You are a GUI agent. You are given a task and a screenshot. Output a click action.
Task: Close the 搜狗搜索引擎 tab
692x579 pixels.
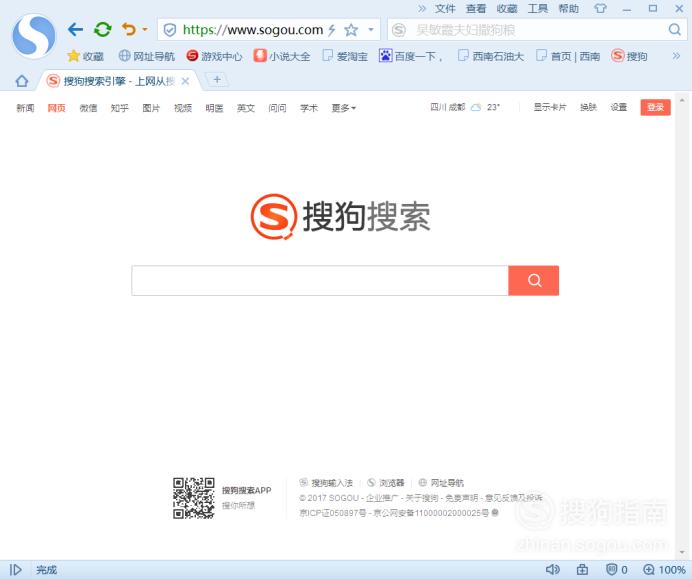click(186, 81)
